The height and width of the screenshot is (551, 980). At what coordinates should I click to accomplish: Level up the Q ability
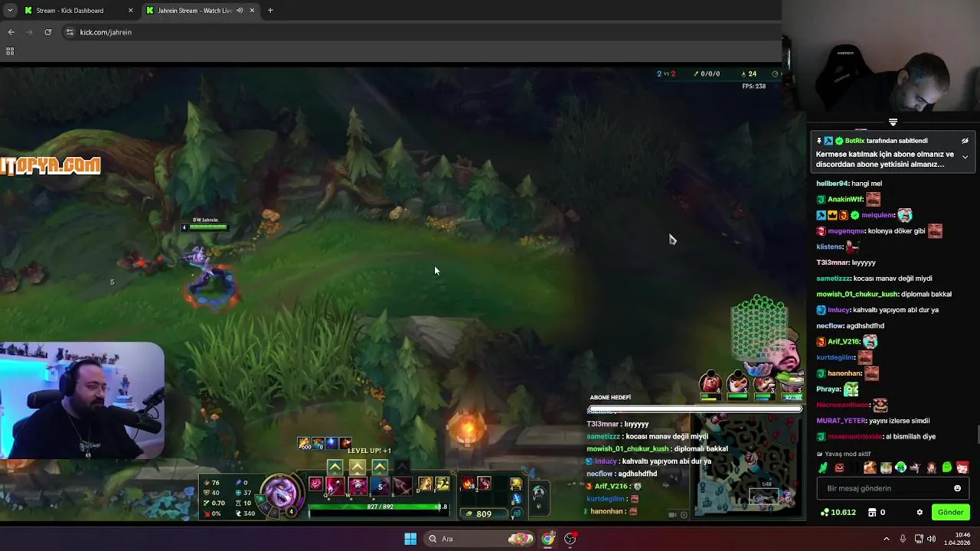[x=335, y=467]
